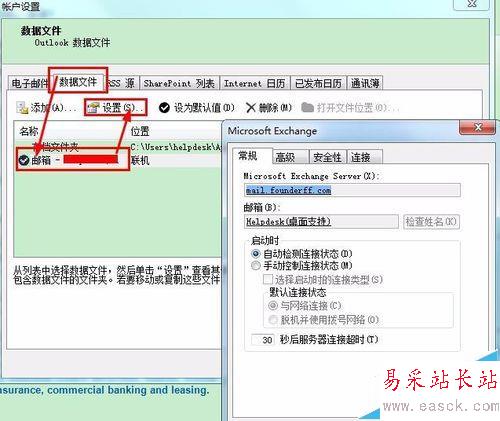This screenshot has width=500, height=421.
Task: Open the SharePoint 列表 tab
Action: [179, 83]
